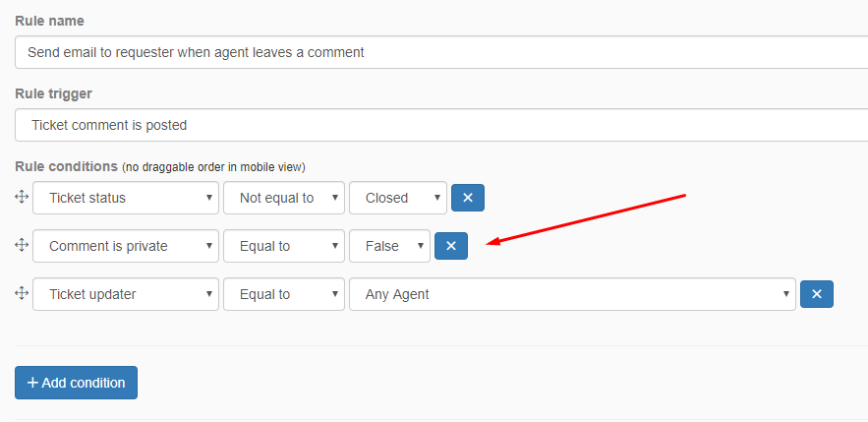Screen dimensions: 868x422
Task: Open the Ticket status field dropdown
Action: (x=126, y=198)
